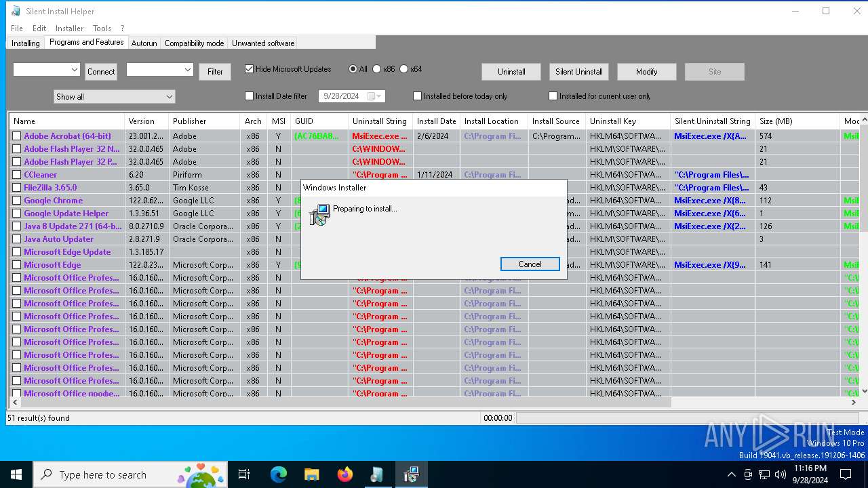Viewport: 868px width, 488px height.
Task: Switch to the Compatibility mode tab
Action: point(194,43)
